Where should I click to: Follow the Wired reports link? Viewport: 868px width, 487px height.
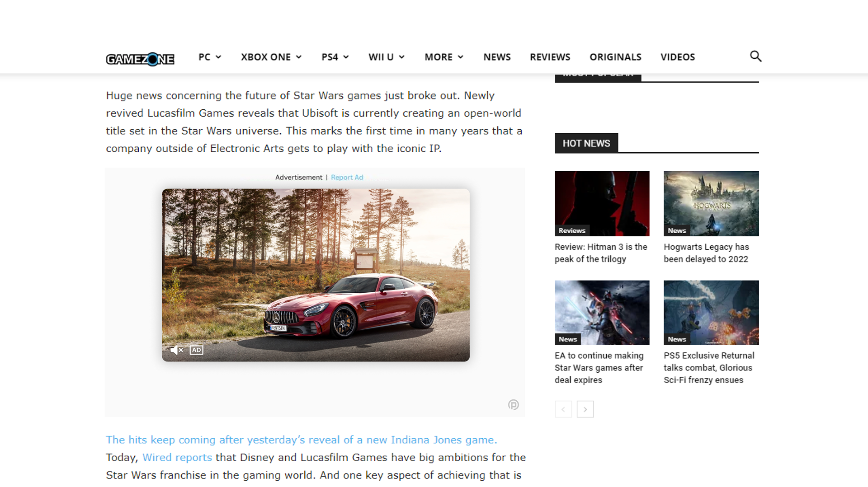(x=177, y=458)
